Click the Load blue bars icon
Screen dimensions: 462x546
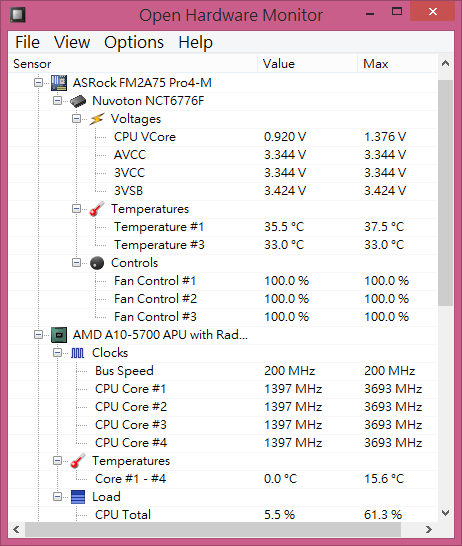78,497
